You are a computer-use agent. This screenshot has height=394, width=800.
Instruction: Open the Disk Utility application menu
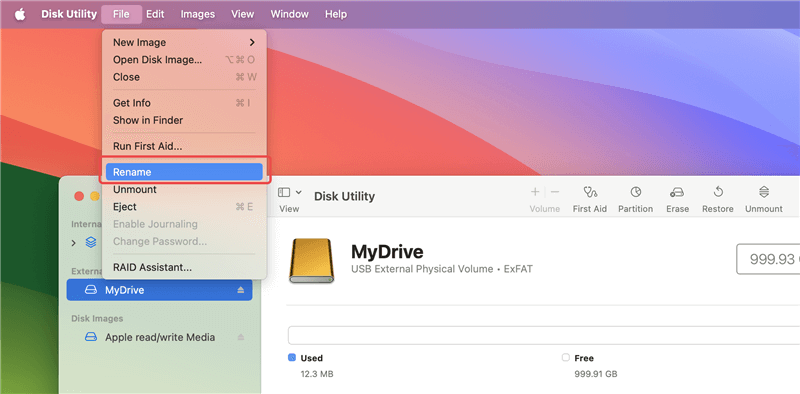coord(69,14)
